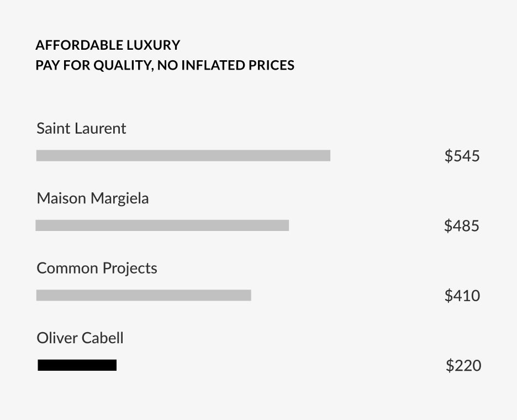The height and width of the screenshot is (420, 517).
Task: Click the Common Projects gray bar
Action: click(144, 295)
